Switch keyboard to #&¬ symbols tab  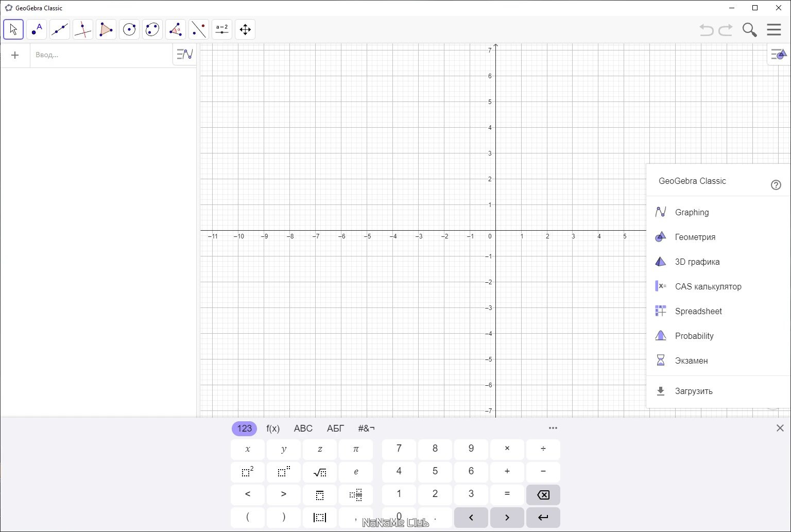click(x=367, y=428)
